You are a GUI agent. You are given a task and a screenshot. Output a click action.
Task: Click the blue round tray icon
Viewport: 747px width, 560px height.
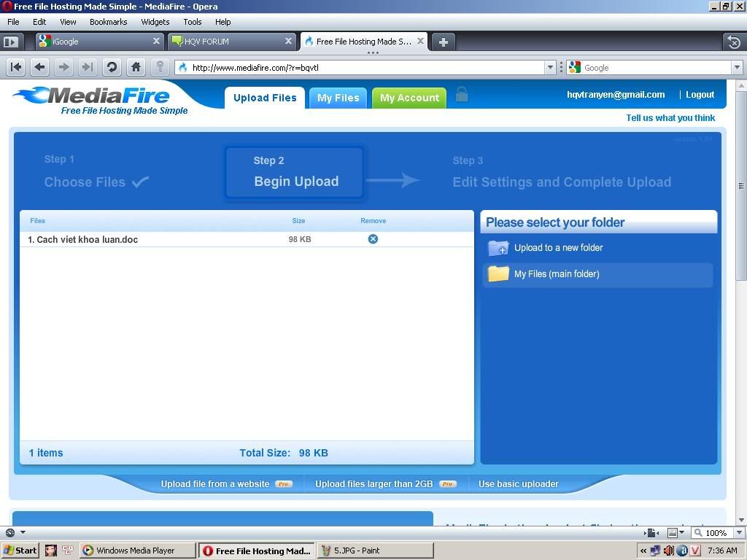682,551
